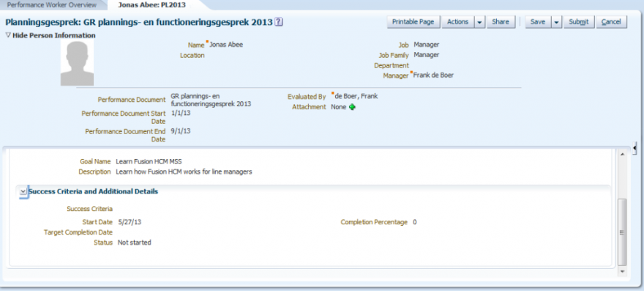
Task: Add attachment with green plus icon
Action: pos(352,107)
